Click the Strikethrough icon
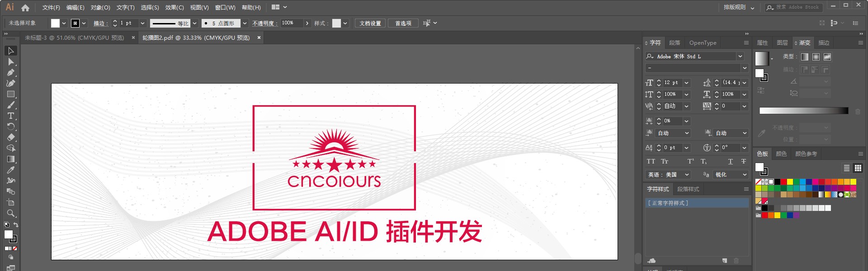 coord(744,161)
